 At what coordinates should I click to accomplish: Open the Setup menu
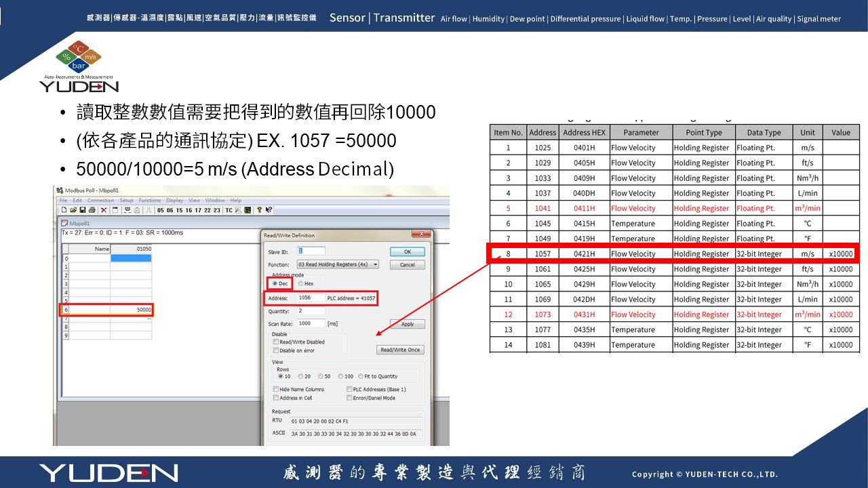127,201
